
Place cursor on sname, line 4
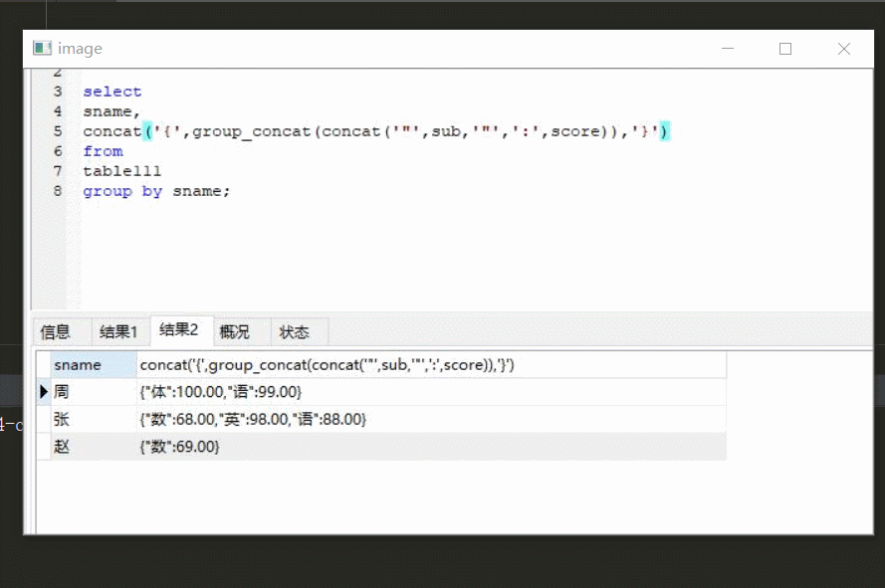coord(111,111)
